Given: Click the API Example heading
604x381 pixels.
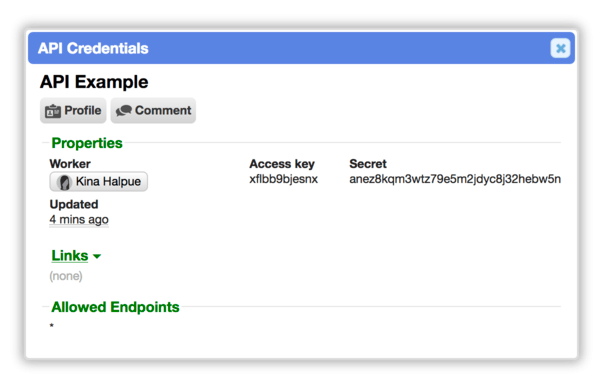Looking at the screenshot, I should [94, 82].
